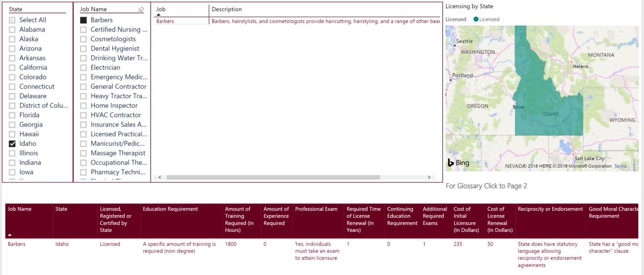This screenshot has width=644, height=275.
Task: Select the Electrician job checkbox
Action: 83,68
